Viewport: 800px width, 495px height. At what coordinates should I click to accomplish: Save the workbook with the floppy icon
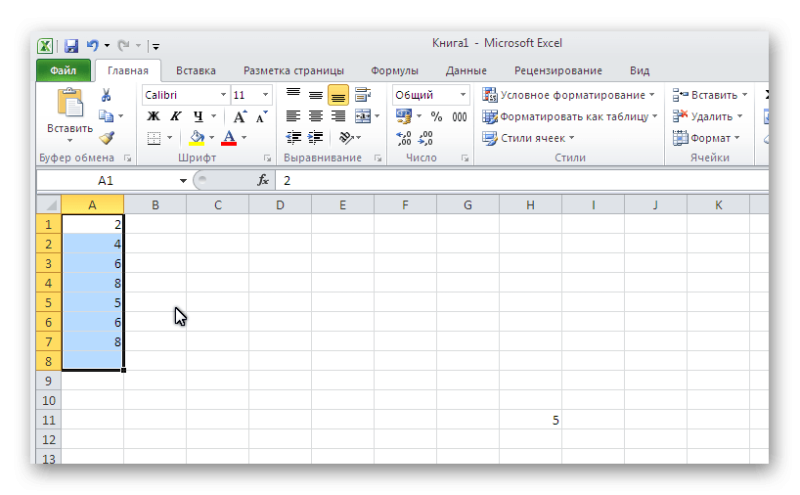coord(71,46)
